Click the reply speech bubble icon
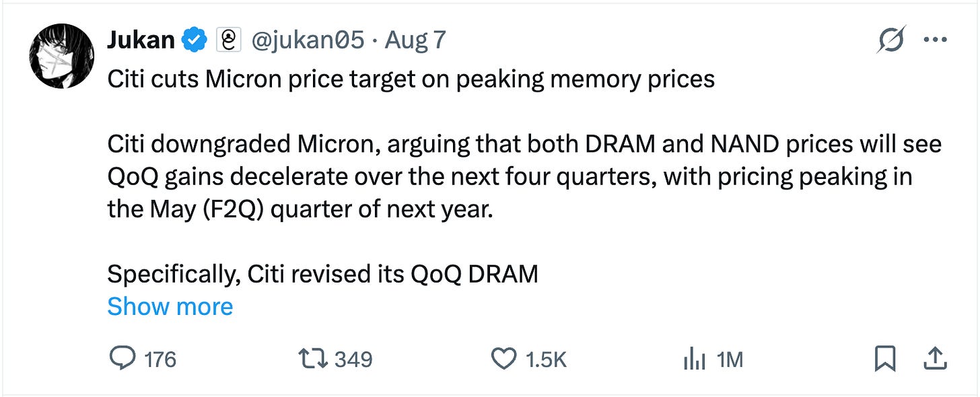 point(121,360)
